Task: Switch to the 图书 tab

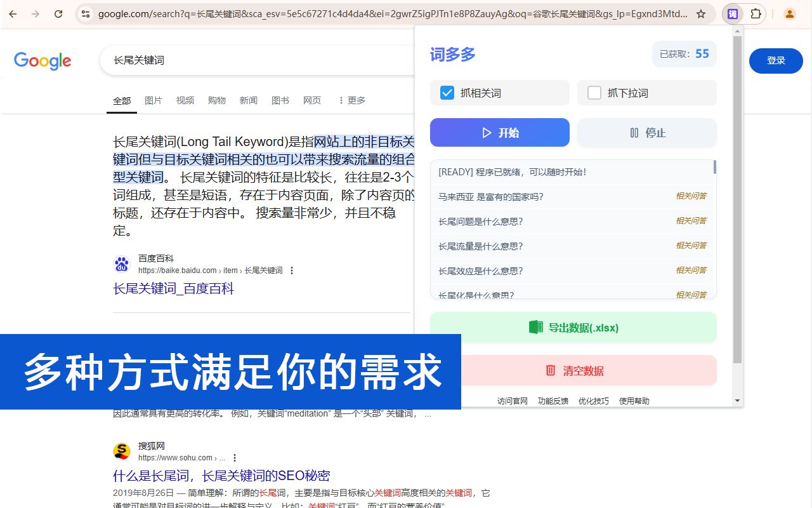Action: pyautogui.click(x=280, y=100)
